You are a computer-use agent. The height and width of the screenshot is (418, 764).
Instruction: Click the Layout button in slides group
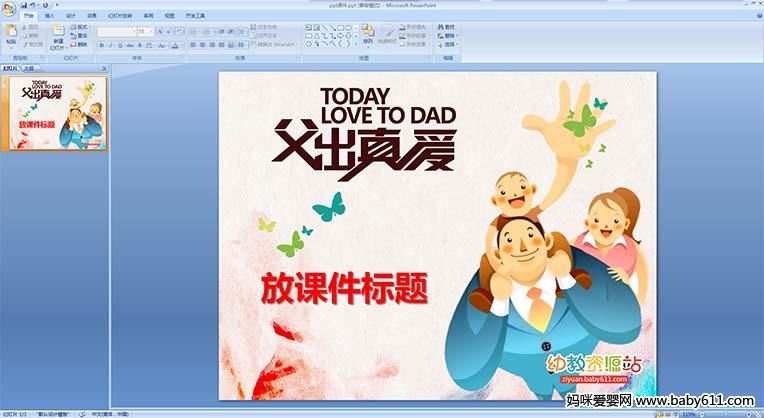point(81,28)
